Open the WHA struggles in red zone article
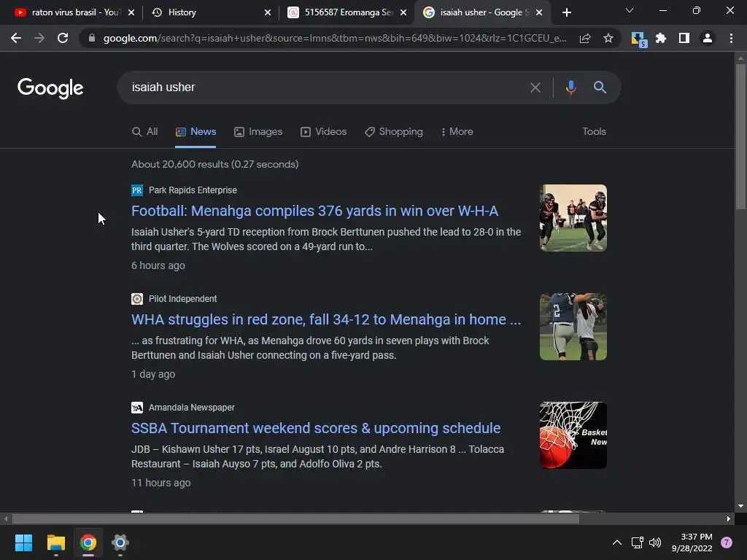Screen dimensions: 747x560 coord(326,319)
